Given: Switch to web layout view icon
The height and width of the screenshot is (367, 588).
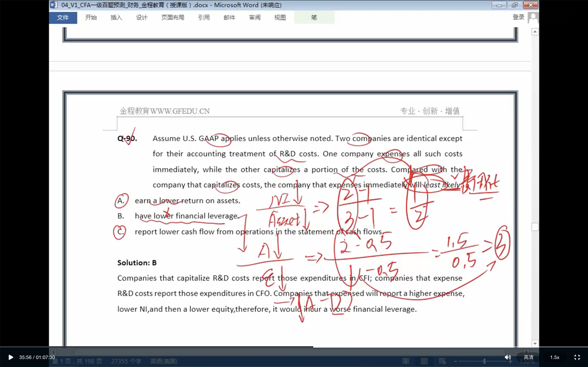Looking at the screenshot, I should coord(442,361).
